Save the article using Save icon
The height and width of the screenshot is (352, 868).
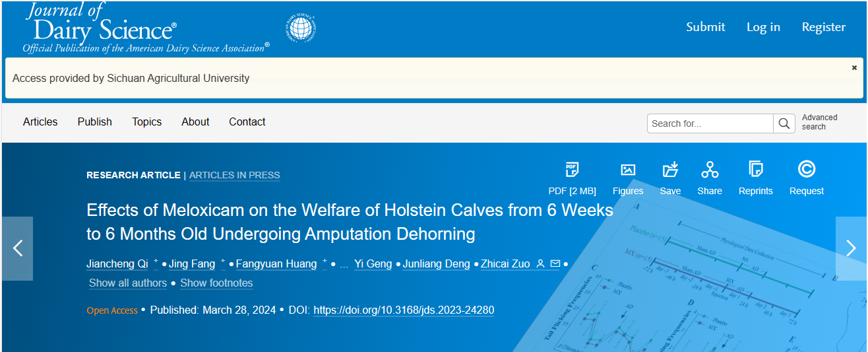(670, 170)
